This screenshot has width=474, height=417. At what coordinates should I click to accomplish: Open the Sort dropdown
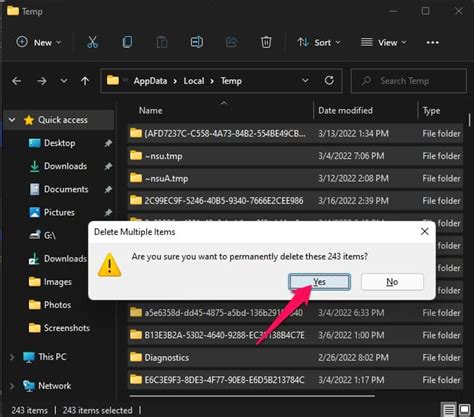319,42
